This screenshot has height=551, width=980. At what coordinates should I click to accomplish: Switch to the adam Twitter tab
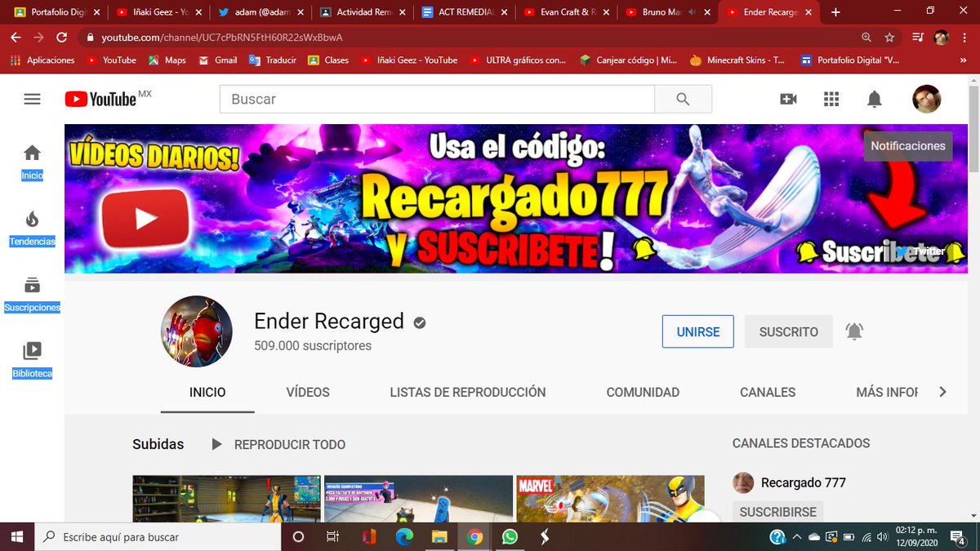261,12
